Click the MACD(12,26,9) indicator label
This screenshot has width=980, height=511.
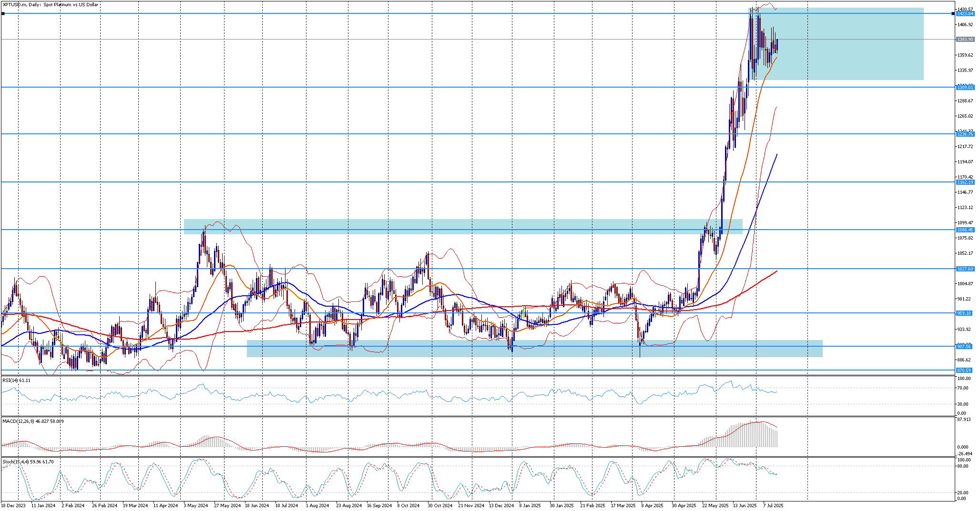(x=32, y=421)
